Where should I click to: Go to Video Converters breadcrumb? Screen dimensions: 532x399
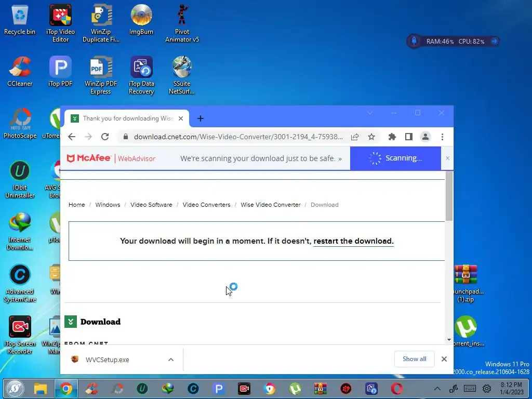(x=206, y=205)
